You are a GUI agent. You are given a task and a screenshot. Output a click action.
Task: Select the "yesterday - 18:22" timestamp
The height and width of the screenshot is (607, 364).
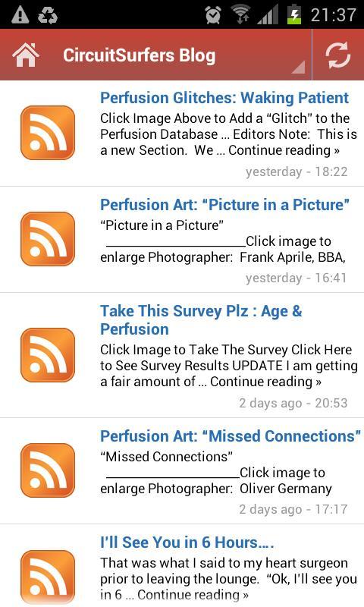coord(297,171)
